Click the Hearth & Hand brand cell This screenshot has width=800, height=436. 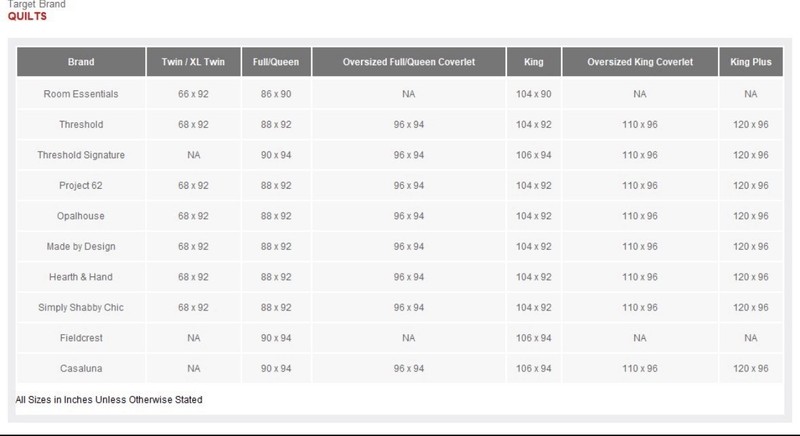pos(81,277)
